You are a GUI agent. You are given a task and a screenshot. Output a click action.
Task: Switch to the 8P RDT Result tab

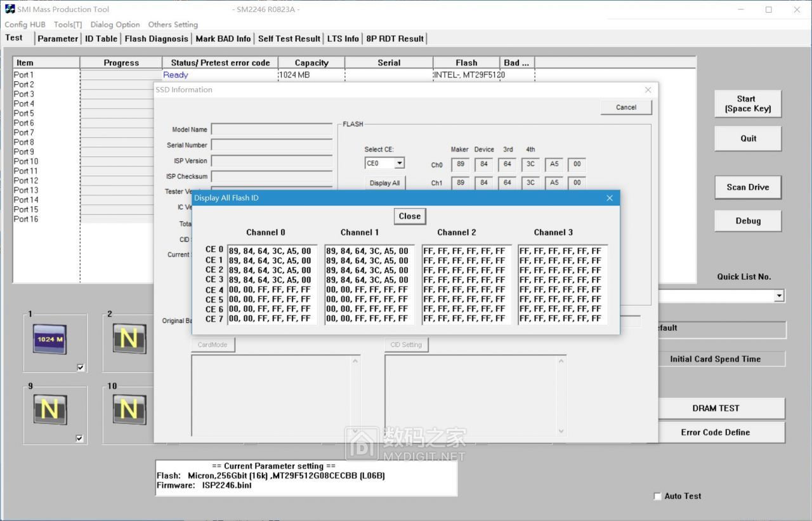395,39
